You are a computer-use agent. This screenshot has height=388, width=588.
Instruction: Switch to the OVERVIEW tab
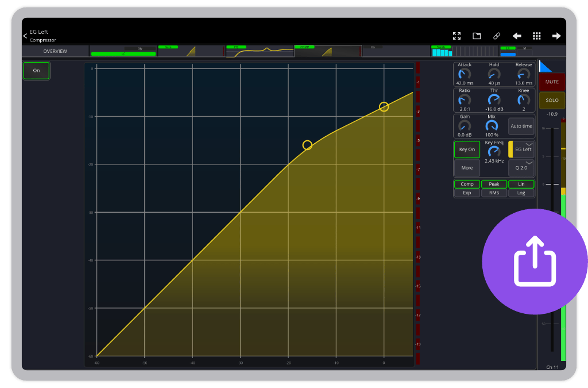[55, 51]
